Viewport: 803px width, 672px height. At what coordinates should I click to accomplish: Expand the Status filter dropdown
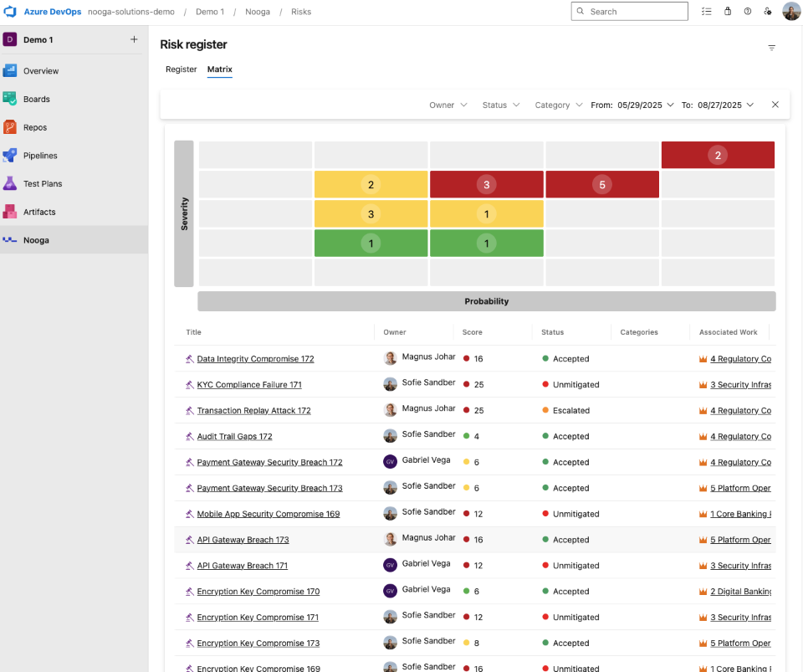[x=500, y=105]
